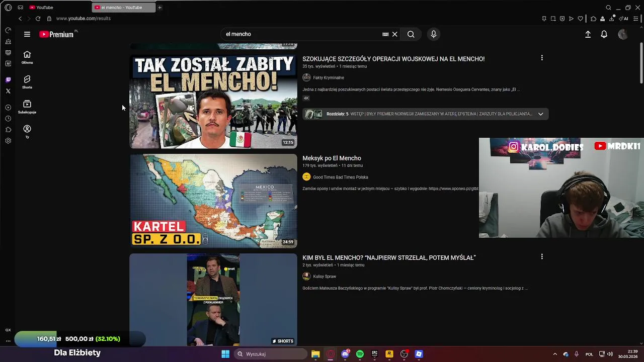The image size is (644, 362).
Task: Open the Opera main menu logo
Action: pyautogui.click(x=8, y=8)
